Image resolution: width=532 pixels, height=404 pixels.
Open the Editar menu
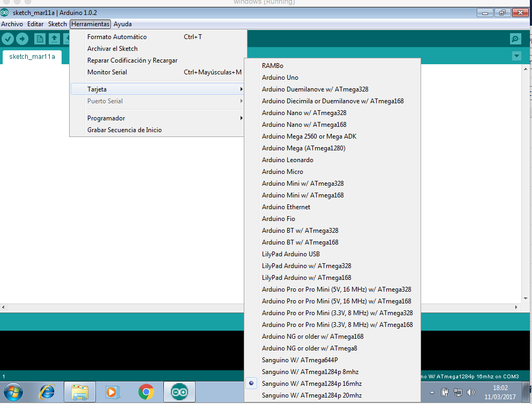coord(35,24)
